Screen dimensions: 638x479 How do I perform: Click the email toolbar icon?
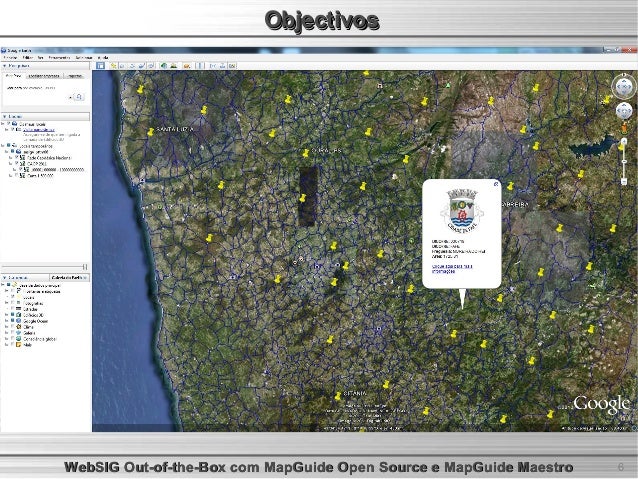point(213,66)
